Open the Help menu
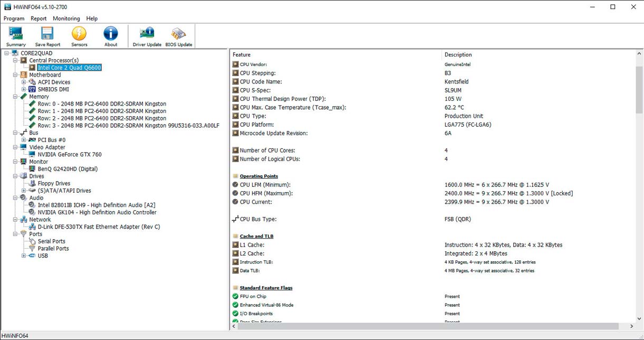 pyautogui.click(x=92, y=18)
